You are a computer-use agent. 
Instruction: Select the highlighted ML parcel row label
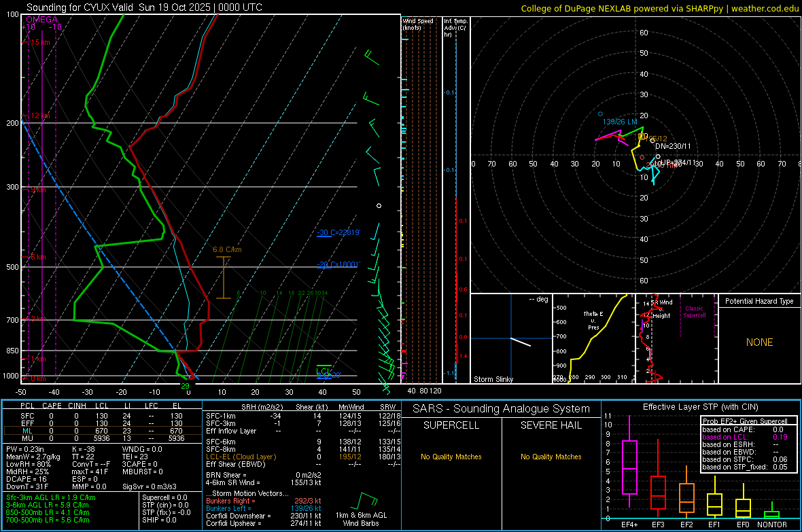coord(27,431)
